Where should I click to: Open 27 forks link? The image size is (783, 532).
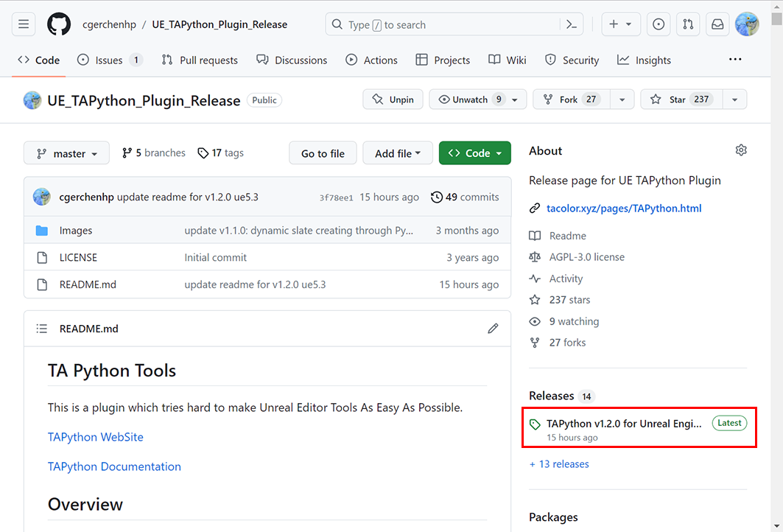coord(567,342)
